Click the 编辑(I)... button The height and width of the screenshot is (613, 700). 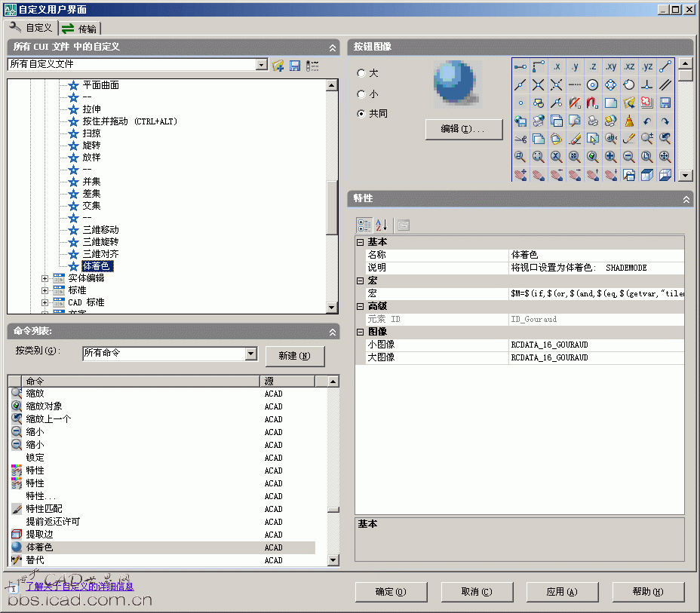[463, 129]
